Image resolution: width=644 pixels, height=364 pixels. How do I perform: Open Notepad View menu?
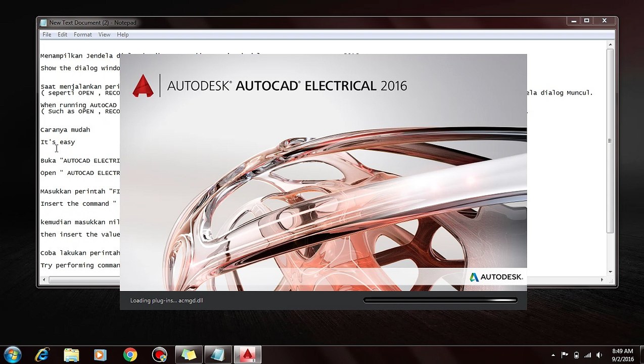pyautogui.click(x=104, y=34)
